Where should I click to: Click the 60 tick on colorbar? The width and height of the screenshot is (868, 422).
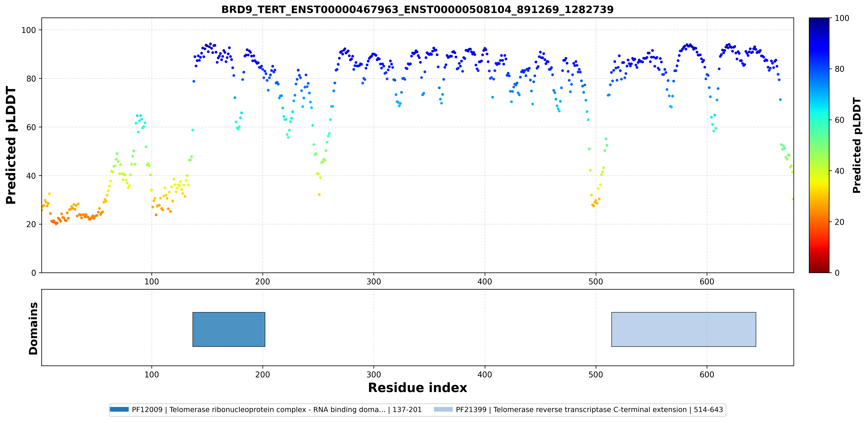839,120
